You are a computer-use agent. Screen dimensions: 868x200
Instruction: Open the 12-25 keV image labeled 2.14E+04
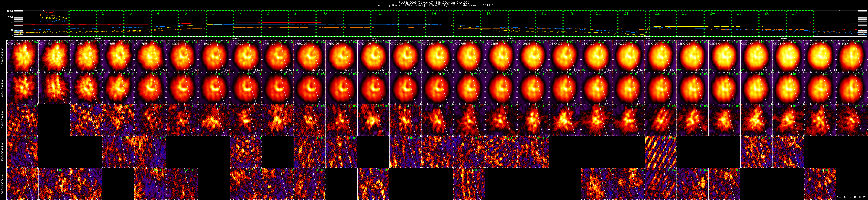(x=86, y=120)
